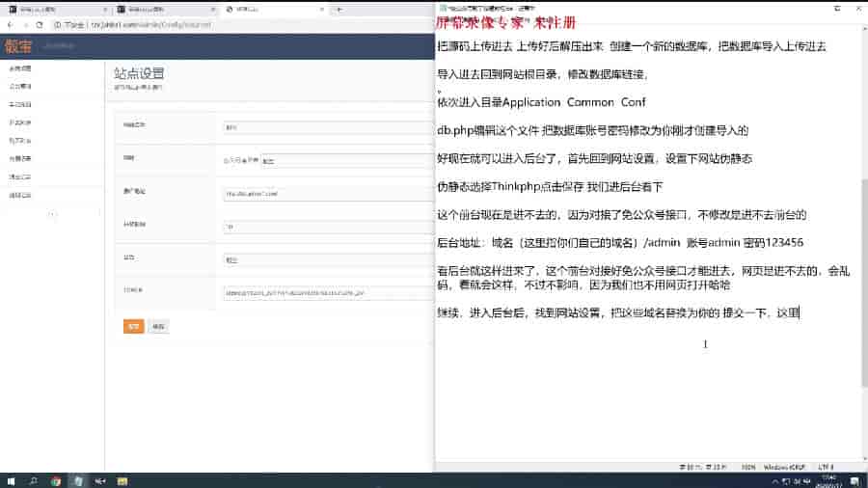
Task: Open a new browser tab with plus icon
Action: point(339,8)
